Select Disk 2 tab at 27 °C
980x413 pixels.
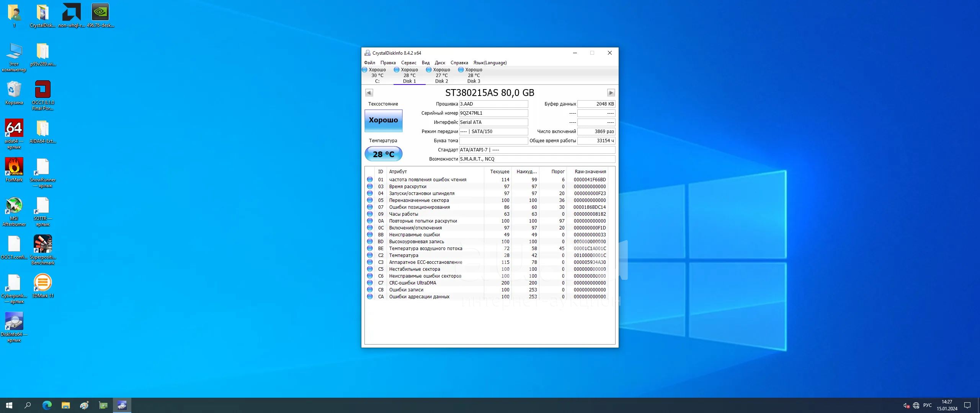tap(441, 75)
